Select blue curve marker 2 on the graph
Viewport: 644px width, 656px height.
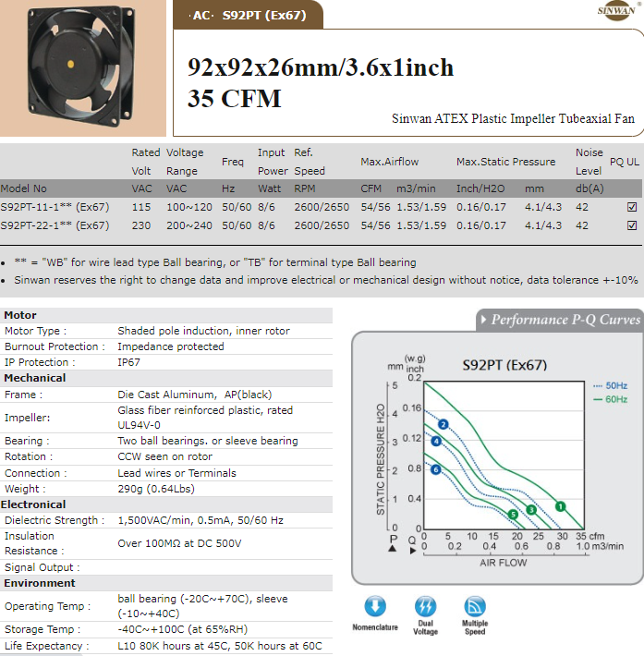point(443,424)
